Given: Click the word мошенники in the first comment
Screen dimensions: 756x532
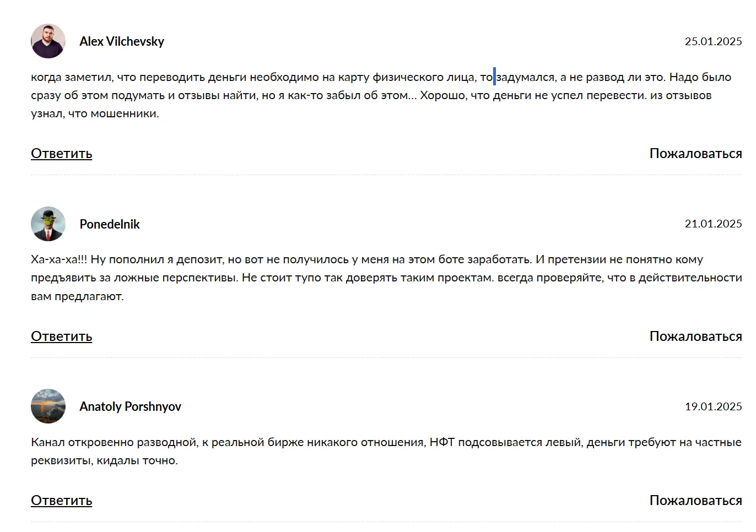Looking at the screenshot, I should coord(125,114).
